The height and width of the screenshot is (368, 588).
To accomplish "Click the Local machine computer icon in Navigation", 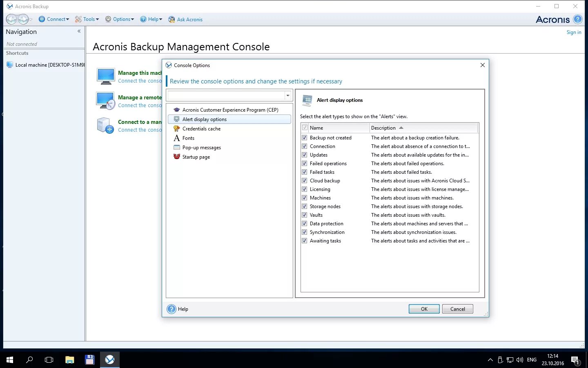I will coord(10,65).
